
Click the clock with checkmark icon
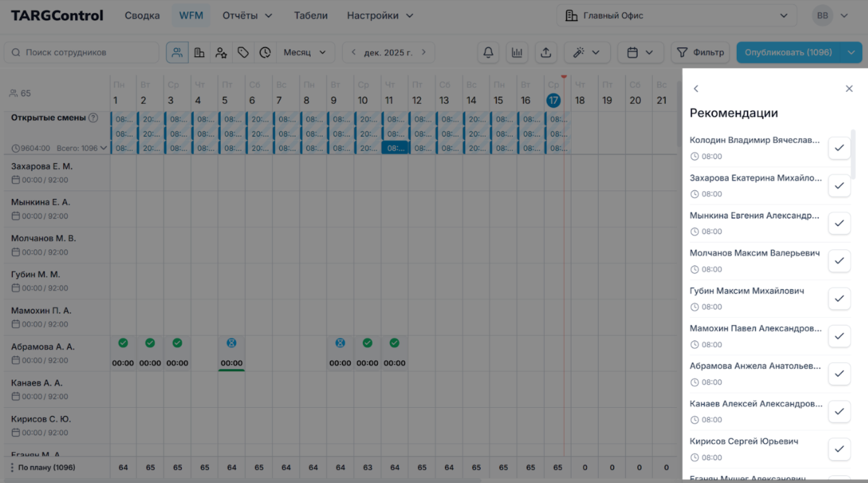[265, 53]
